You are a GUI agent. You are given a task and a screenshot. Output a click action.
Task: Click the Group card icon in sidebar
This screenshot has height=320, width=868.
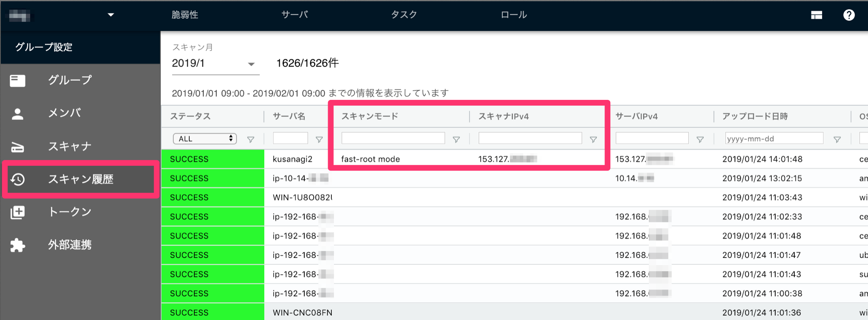point(18,81)
